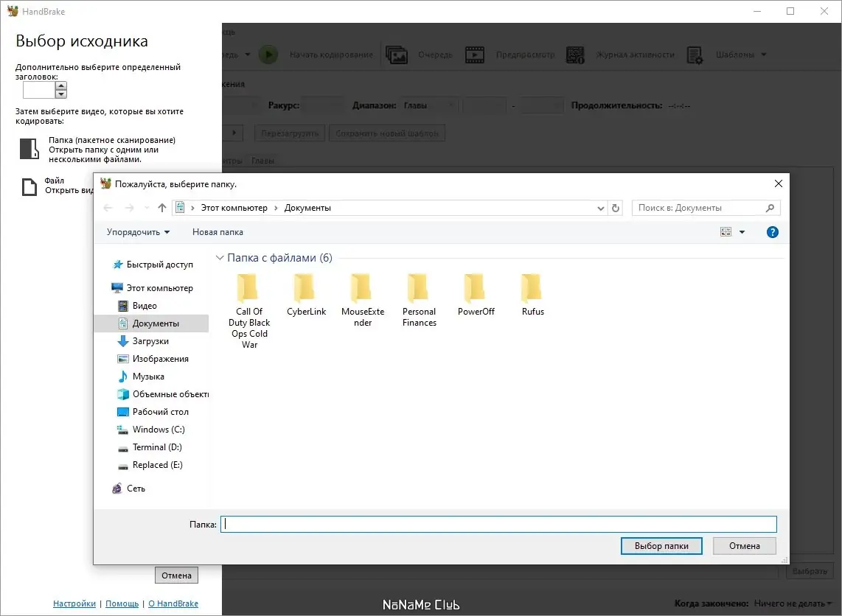
Task: Select the Rufus folder
Action: tap(532, 295)
